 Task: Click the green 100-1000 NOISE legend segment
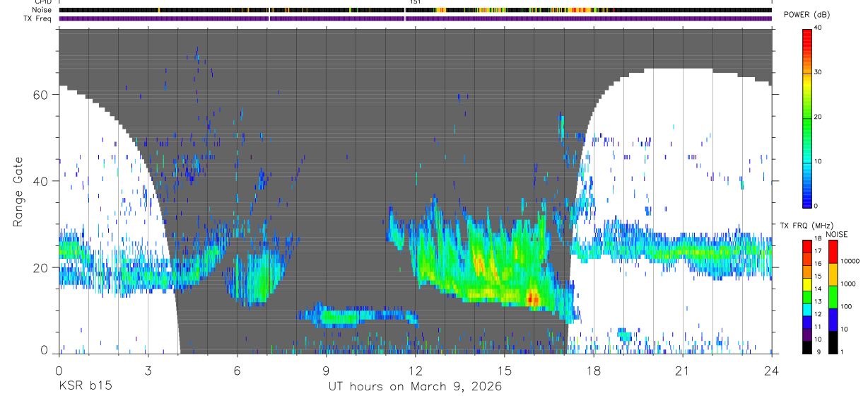pyautogui.click(x=833, y=296)
